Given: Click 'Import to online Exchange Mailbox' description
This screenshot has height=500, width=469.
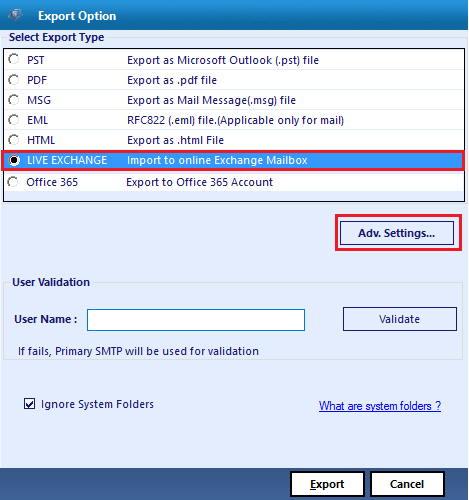Looking at the screenshot, I should pyautogui.click(x=217, y=160).
